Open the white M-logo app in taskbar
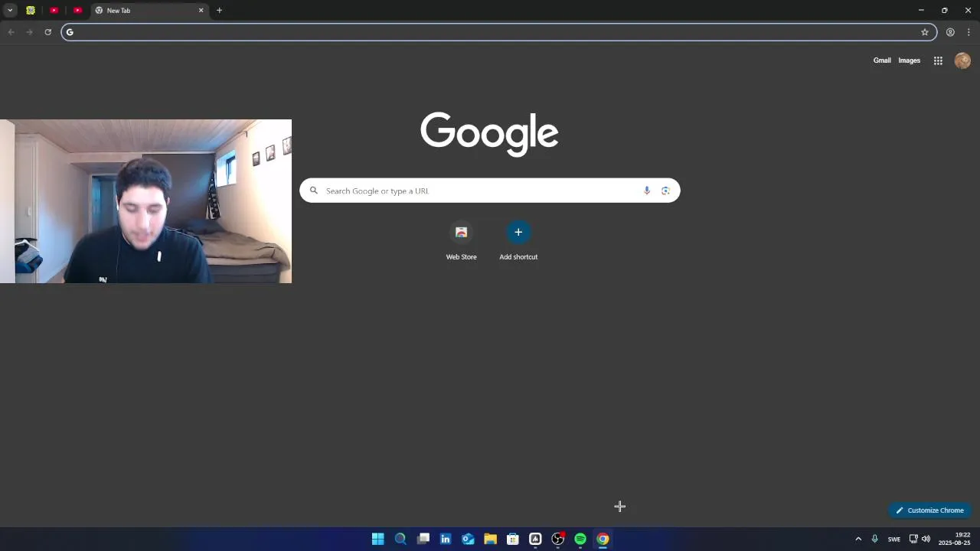Screen dimensions: 980x551 pos(535,539)
